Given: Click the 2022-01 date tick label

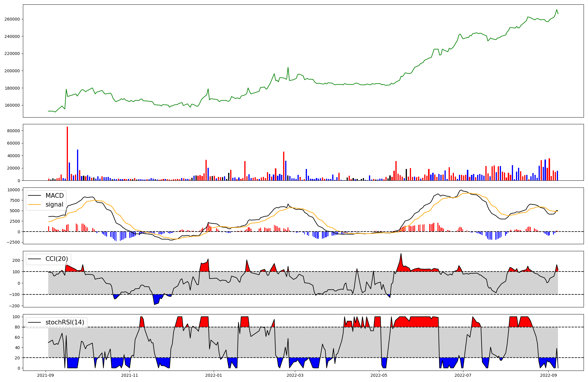Looking at the screenshot, I should (x=214, y=375).
